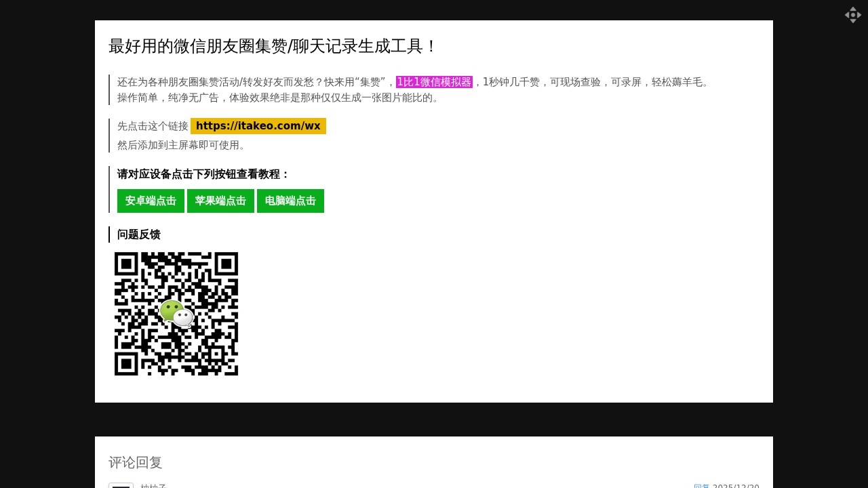Click the highlighted 1比1微信模拟器 text
The height and width of the screenshot is (488, 868).
coord(435,82)
